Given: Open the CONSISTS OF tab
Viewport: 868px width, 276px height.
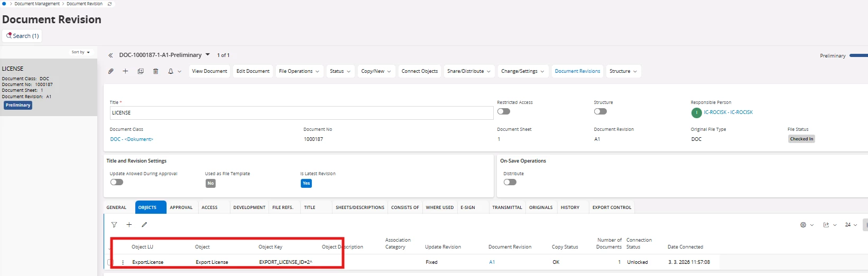Looking at the screenshot, I should pyautogui.click(x=405, y=207).
